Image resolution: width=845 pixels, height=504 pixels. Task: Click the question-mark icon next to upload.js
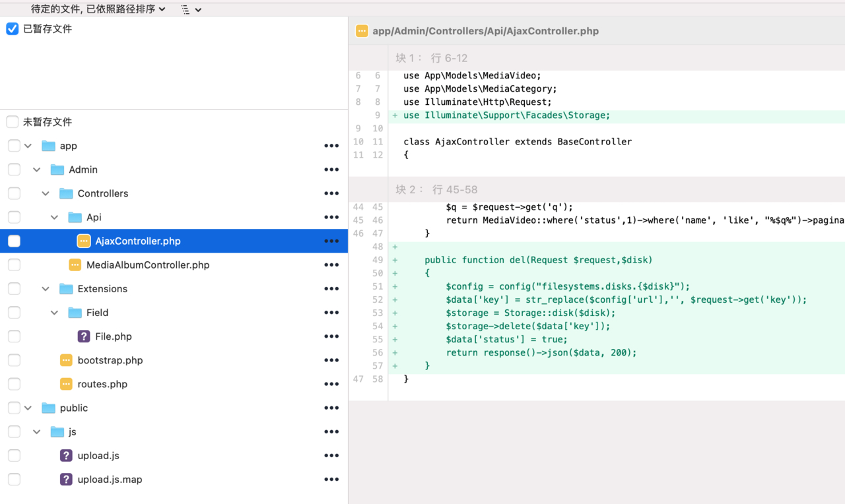click(66, 455)
